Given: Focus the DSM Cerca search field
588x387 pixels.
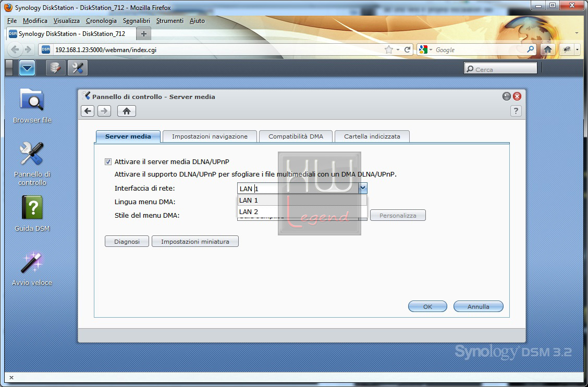Looking at the screenshot, I should point(500,69).
